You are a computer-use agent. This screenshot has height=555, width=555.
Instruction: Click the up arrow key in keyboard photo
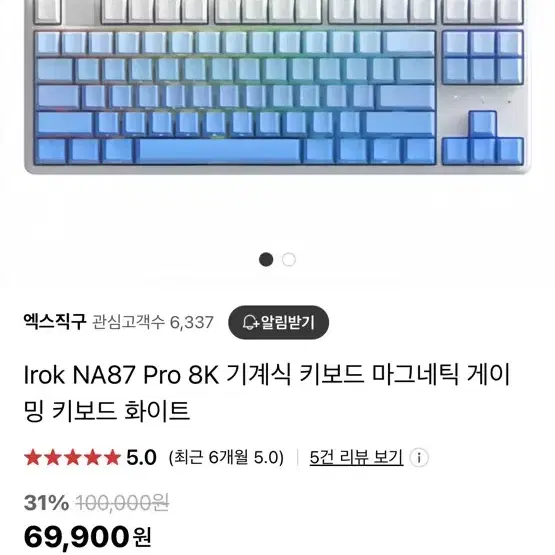click(482, 124)
